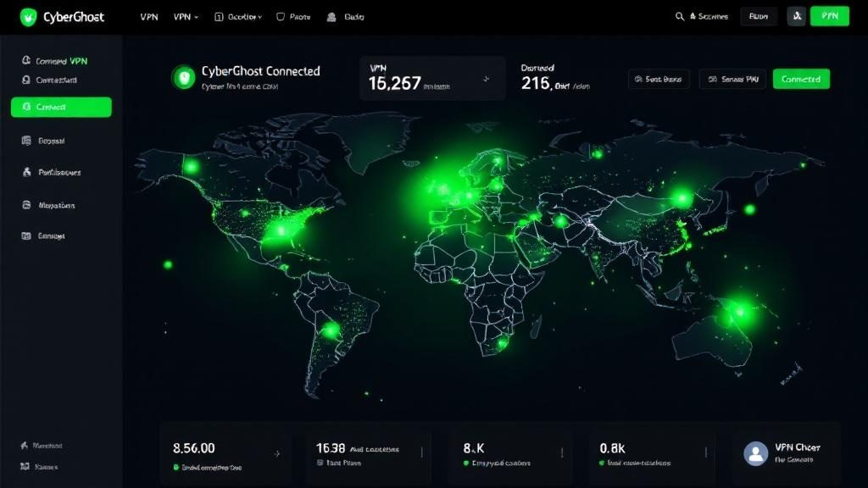868x488 pixels.
Task: Click the icon inside green sidebar button
Action: (x=26, y=107)
